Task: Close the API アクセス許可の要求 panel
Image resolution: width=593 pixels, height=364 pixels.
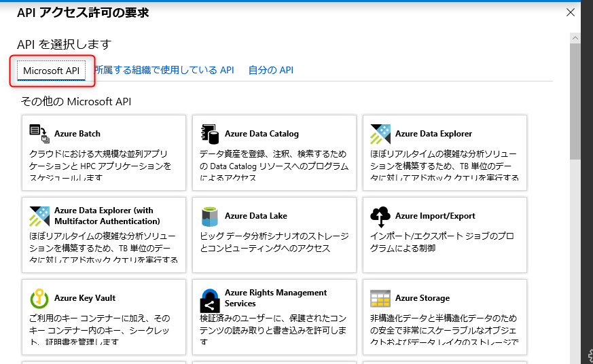Action: pos(571,12)
